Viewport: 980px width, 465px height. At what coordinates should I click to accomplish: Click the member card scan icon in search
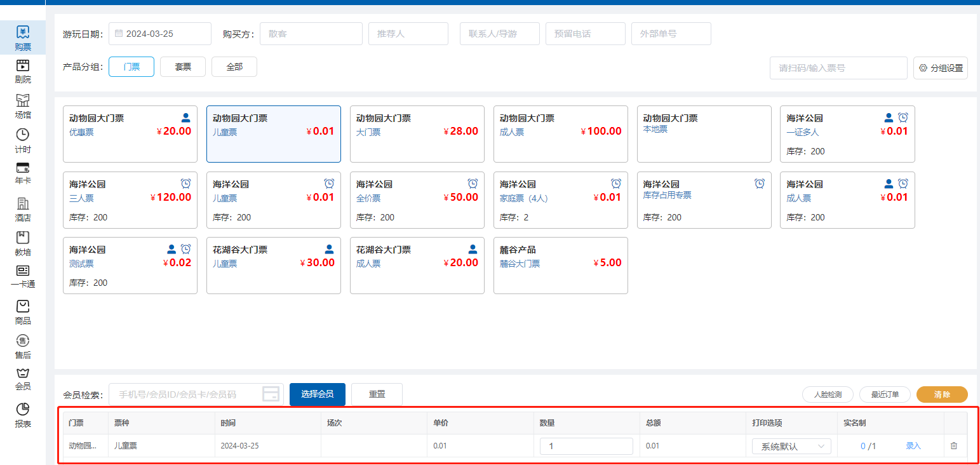coord(271,394)
